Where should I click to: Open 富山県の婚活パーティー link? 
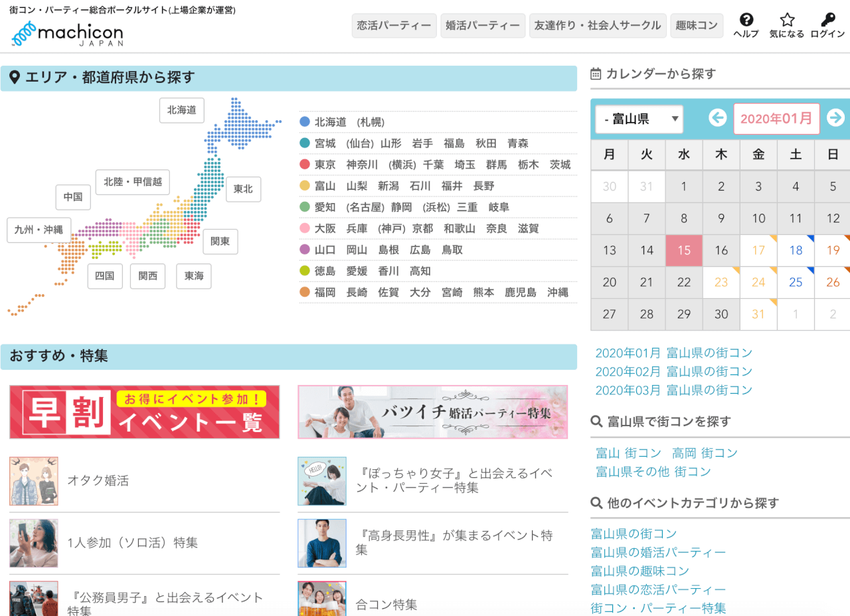(x=659, y=552)
